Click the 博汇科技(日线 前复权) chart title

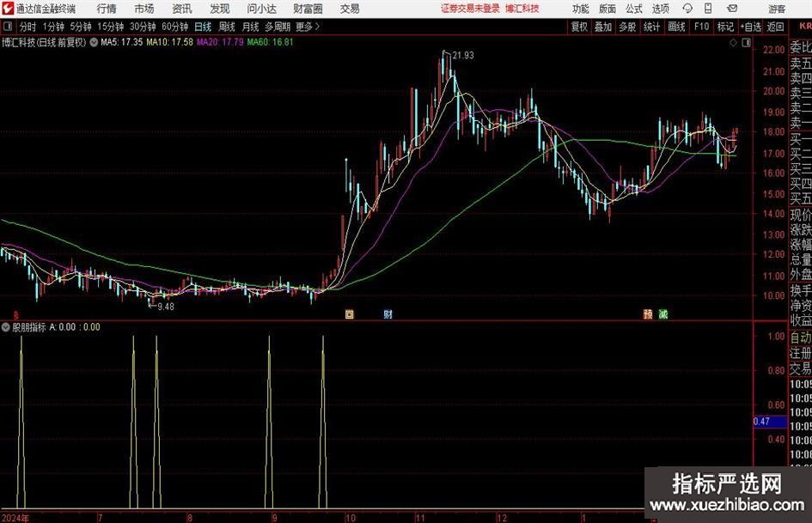pyautogui.click(x=44, y=42)
